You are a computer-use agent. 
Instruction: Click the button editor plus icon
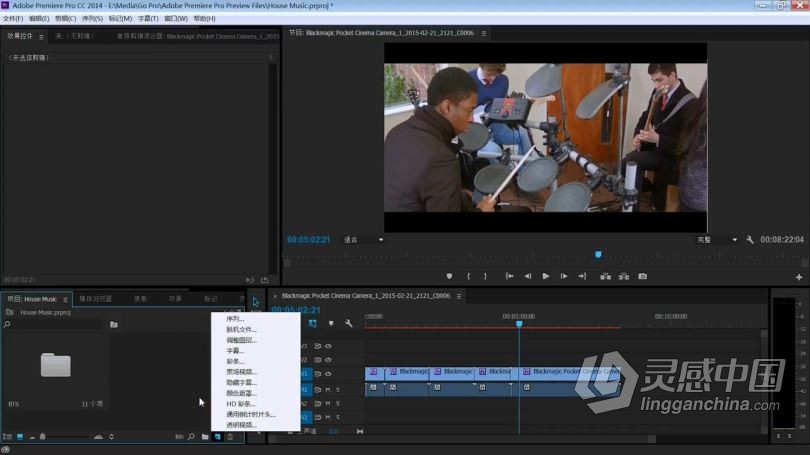pos(799,277)
